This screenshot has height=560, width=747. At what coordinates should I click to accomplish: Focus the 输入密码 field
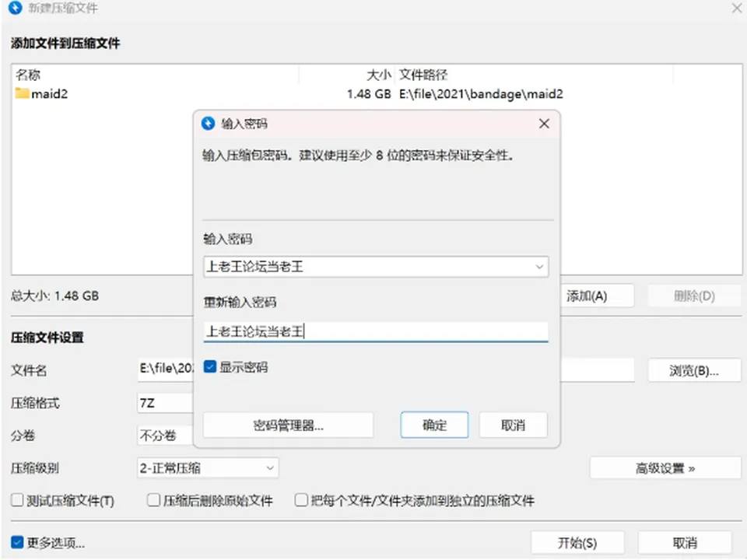[376, 267]
